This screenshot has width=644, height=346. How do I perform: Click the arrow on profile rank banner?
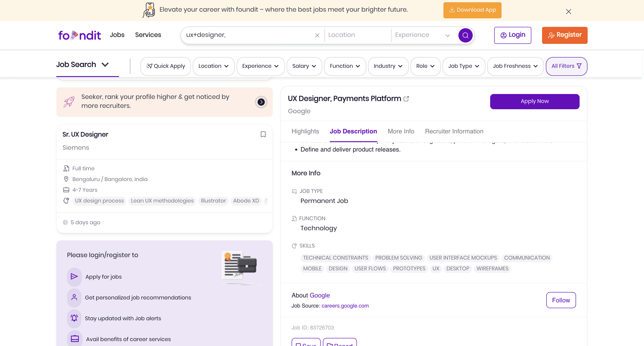click(x=261, y=102)
